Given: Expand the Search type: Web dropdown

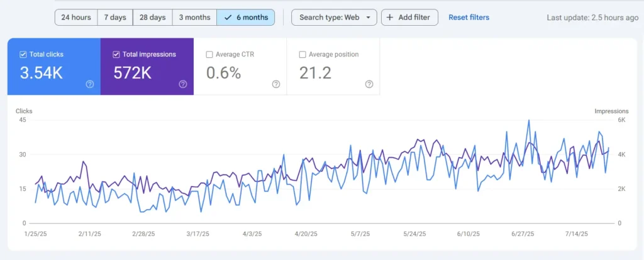Looking at the screenshot, I should (x=334, y=18).
